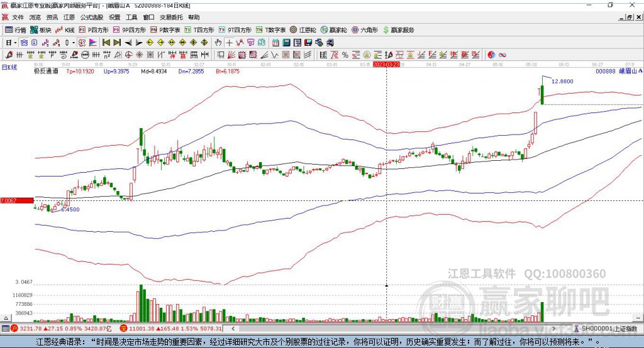
Task: Select the crosshair cursor tool
Action: point(230,43)
